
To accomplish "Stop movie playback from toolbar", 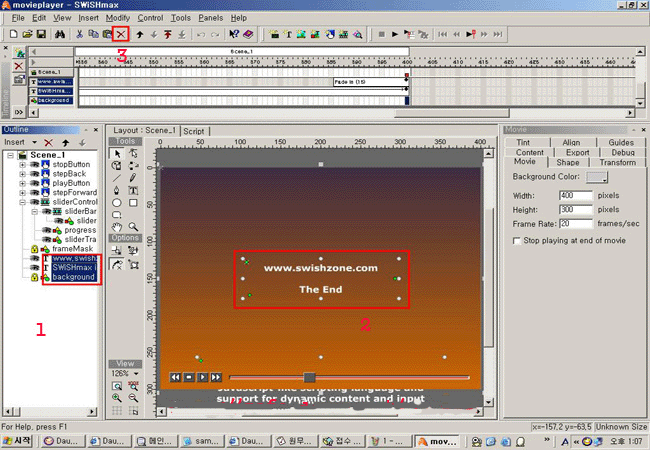I will pyautogui.click(x=382, y=34).
